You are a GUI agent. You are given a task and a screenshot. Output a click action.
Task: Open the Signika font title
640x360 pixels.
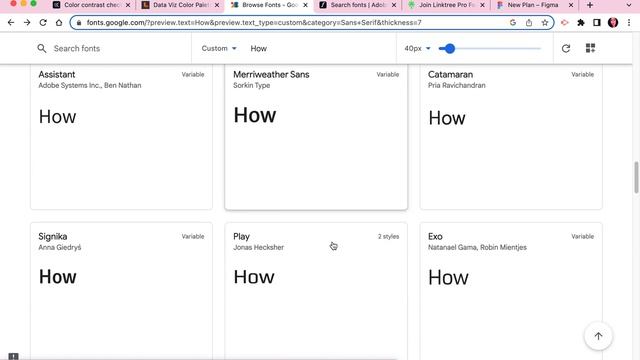point(53,236)
